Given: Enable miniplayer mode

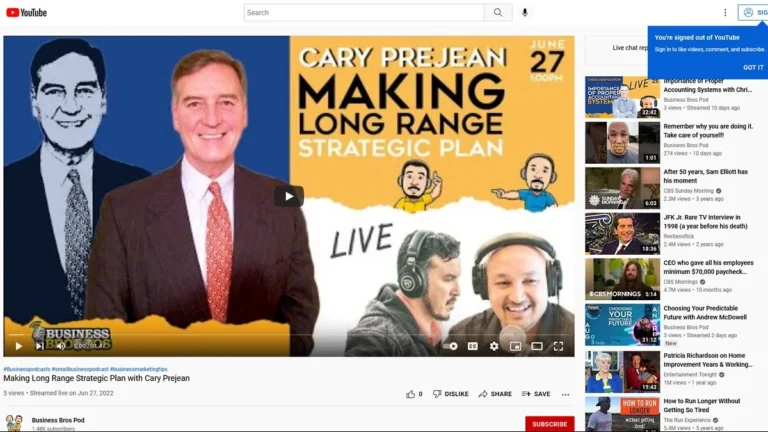Looking at the screenshot, I should click(x=515, y=346).
